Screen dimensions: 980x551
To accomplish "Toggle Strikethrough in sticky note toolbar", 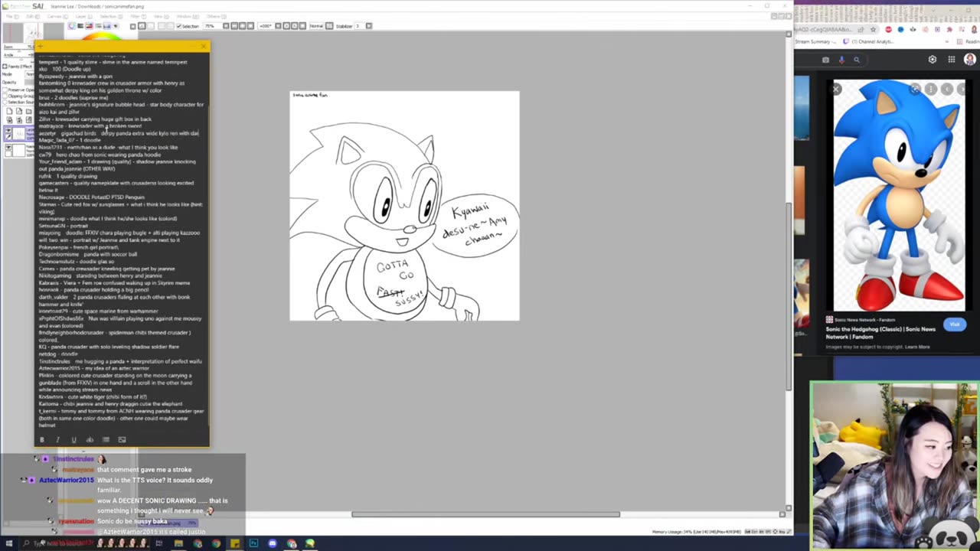I will pyautogui.click(x=90, y=439).
